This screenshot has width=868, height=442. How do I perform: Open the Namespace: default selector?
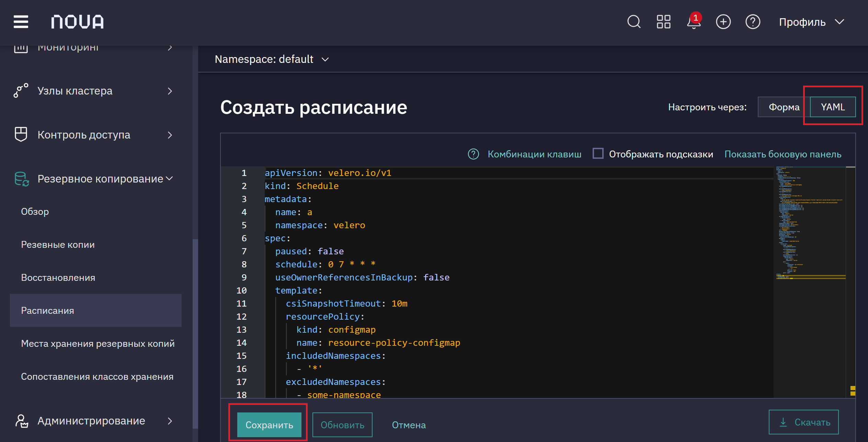coord(272,59)
